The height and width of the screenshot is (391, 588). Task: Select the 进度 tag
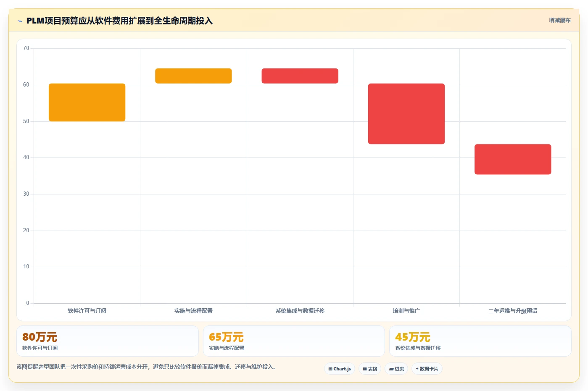[396, 369]
